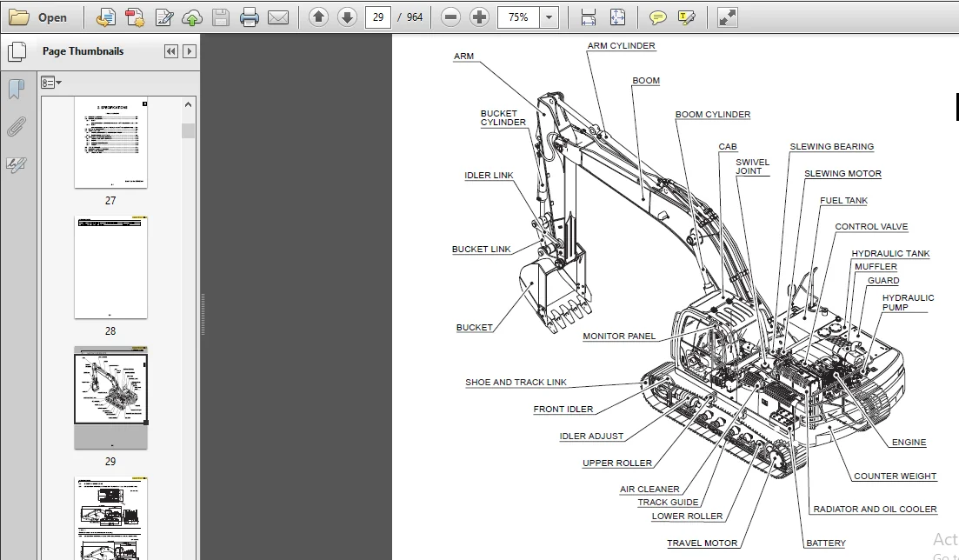Click the SHOE AND TRACK LINK label
The height and width of the screenshot is (560, 959).
(516, 382)
